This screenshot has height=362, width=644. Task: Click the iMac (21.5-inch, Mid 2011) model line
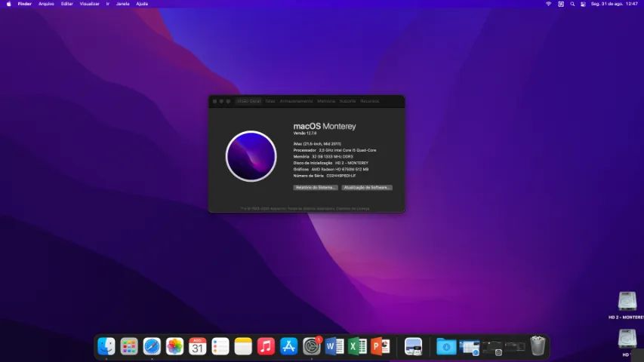pyautogui.click(x=317, y=144)
